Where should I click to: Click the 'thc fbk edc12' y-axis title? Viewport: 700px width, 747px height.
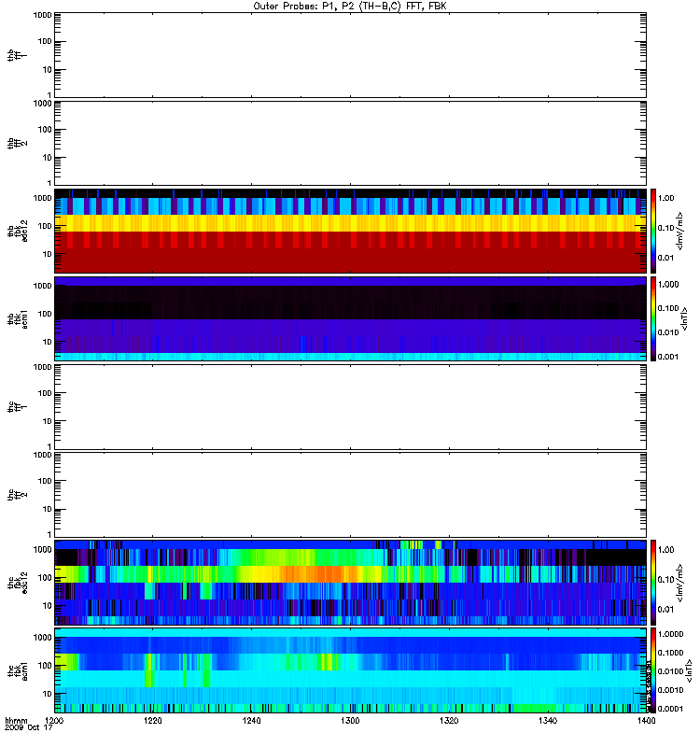pyautogui.click(x=18, y=582)
